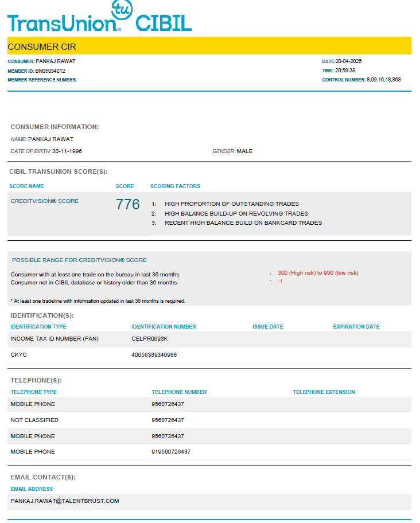
Task: Select the score value 776
Action: click(128, 204)
